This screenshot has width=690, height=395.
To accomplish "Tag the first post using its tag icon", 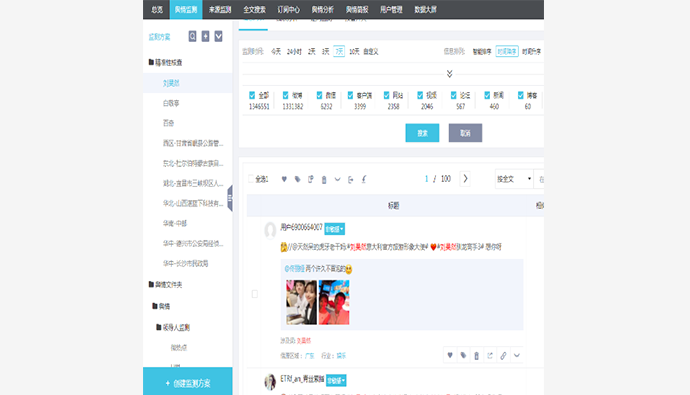I will [x=463, y=355].
